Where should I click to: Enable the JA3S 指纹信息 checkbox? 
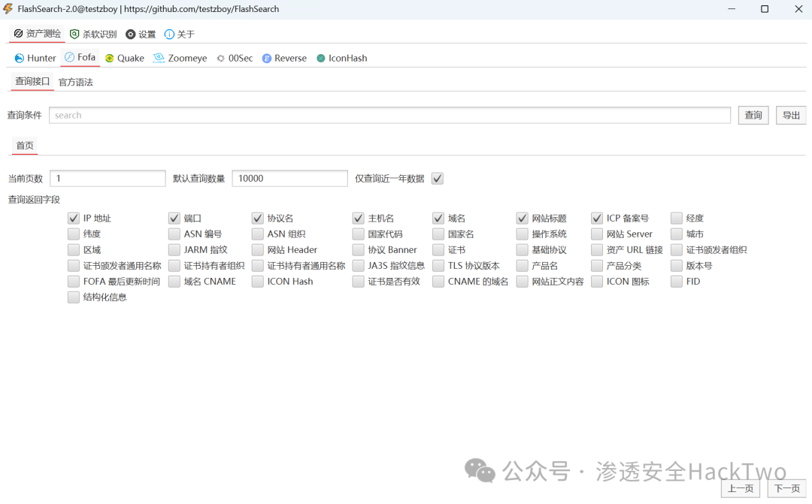(x=358, y=265)
